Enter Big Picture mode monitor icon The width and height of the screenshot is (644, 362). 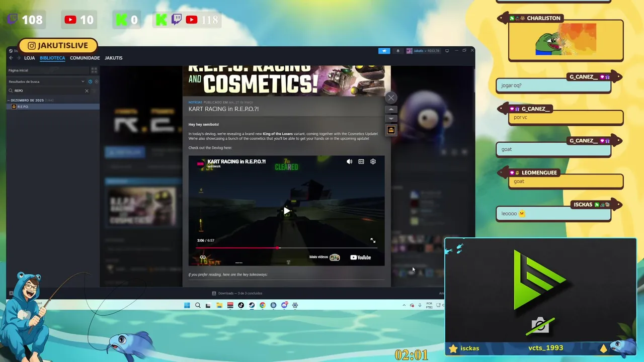point(447,51)
